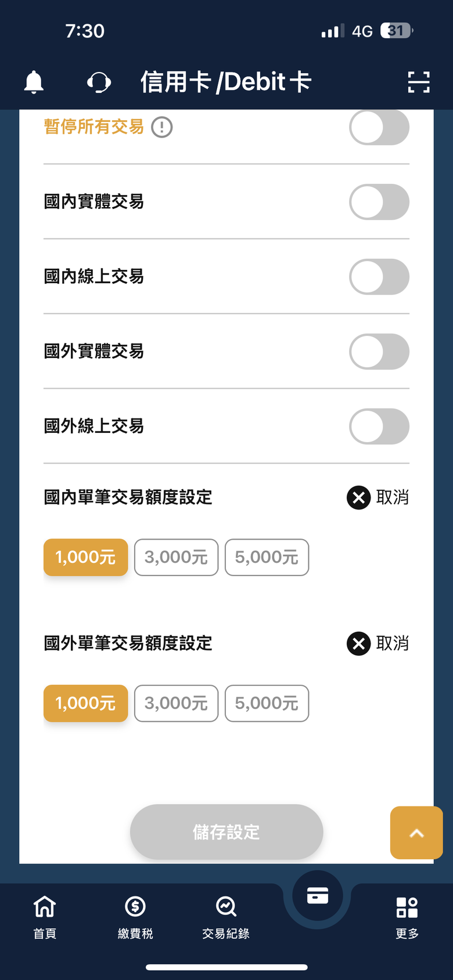Toggle 暫停所有交易 switch
The height and width of the screenshot is (980, 453).
pyautogui.click(x=379, y=127)
